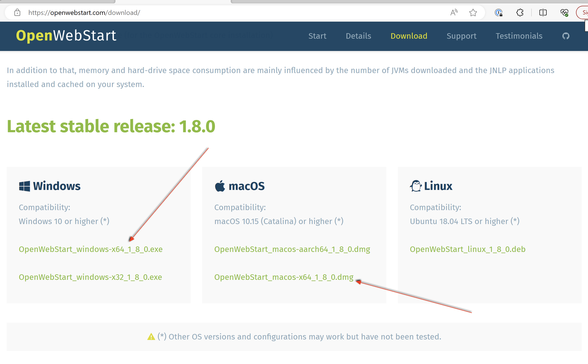Open the Support menu item

pyautogui.click(x=461, y=36)
